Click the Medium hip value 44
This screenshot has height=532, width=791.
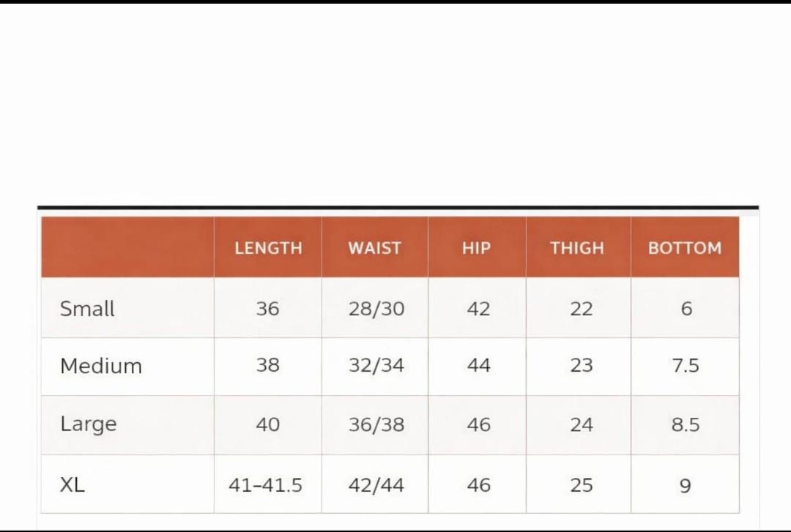478,366
